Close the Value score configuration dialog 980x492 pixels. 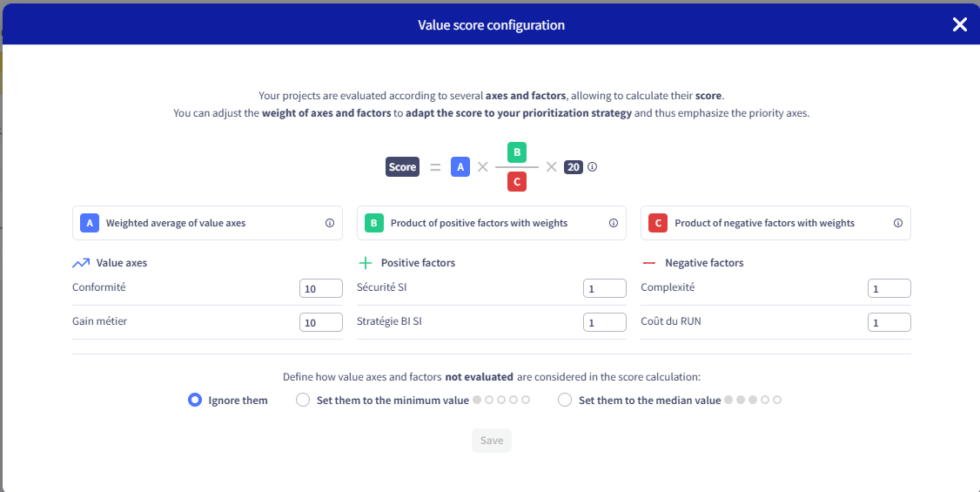pos(960,24)
